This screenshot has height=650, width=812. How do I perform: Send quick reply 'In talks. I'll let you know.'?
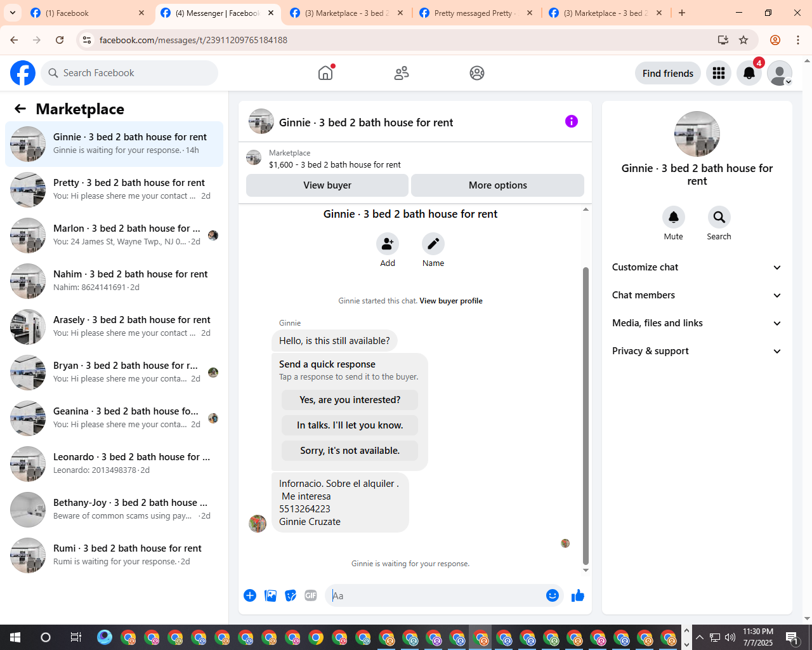pyautogui.click(x=350, y=425)
